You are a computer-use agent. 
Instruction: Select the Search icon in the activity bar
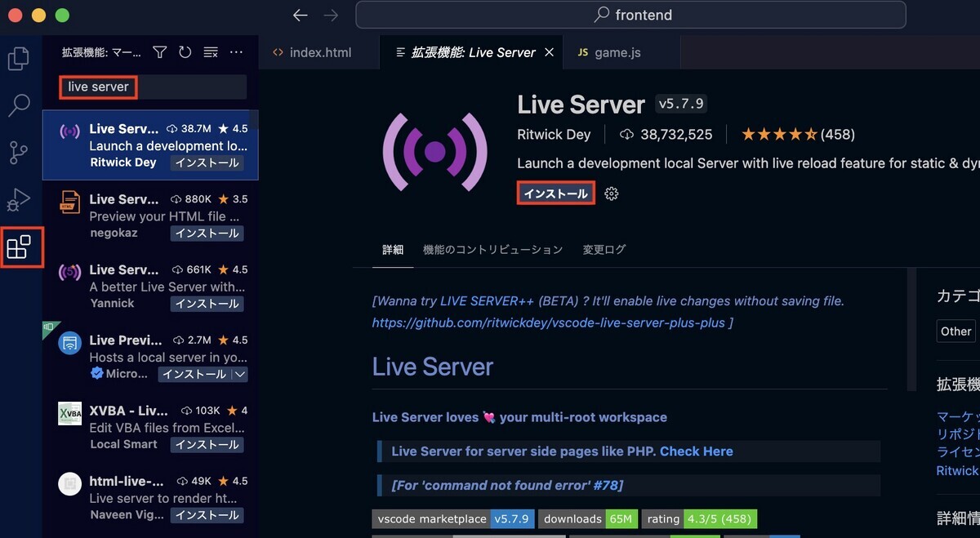[x=18, y=105]
